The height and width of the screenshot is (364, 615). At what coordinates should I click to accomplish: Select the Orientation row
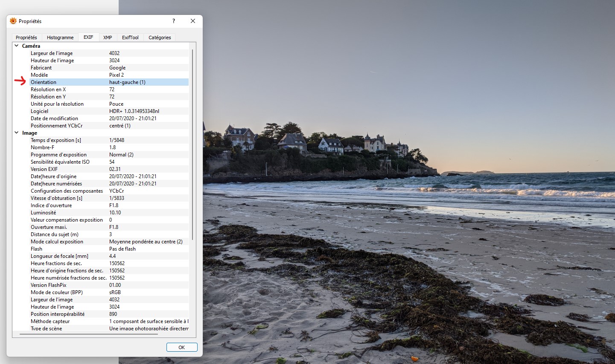click(109, 82)
